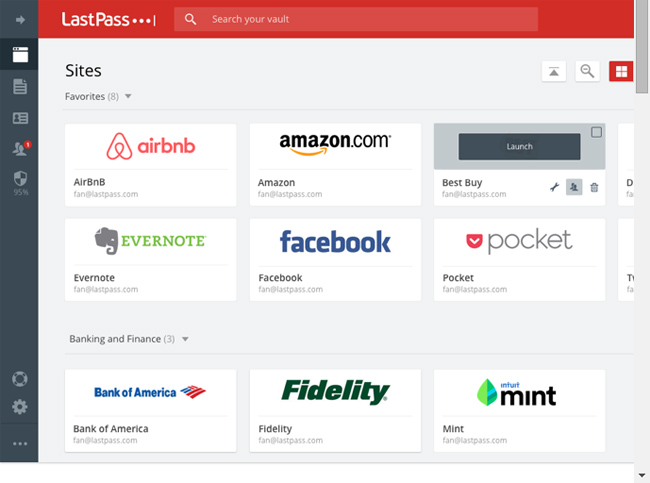This screenshot has width=650, height=483.
Task: Open the Pocket site card
Action: (519, 260)
